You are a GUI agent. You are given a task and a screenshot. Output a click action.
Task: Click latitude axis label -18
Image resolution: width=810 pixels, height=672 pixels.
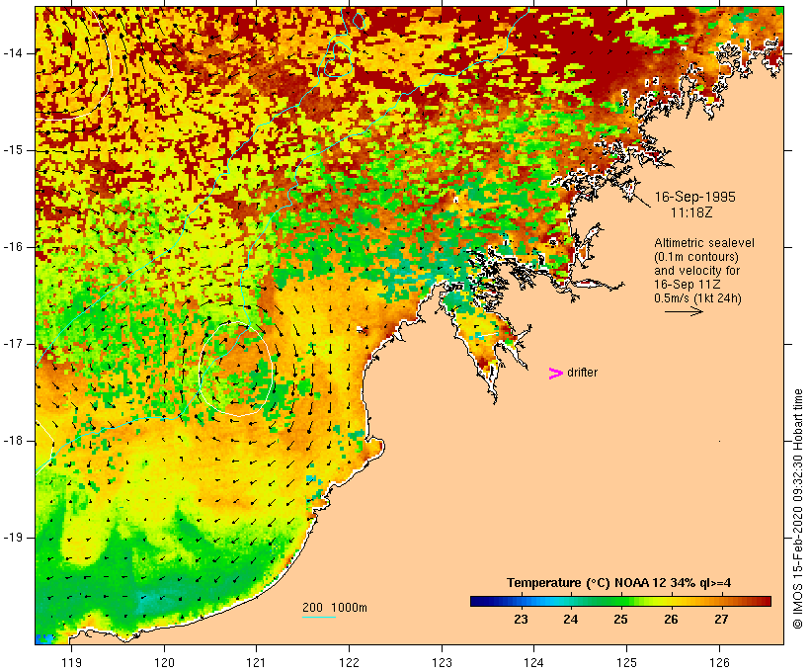point(13,441)
